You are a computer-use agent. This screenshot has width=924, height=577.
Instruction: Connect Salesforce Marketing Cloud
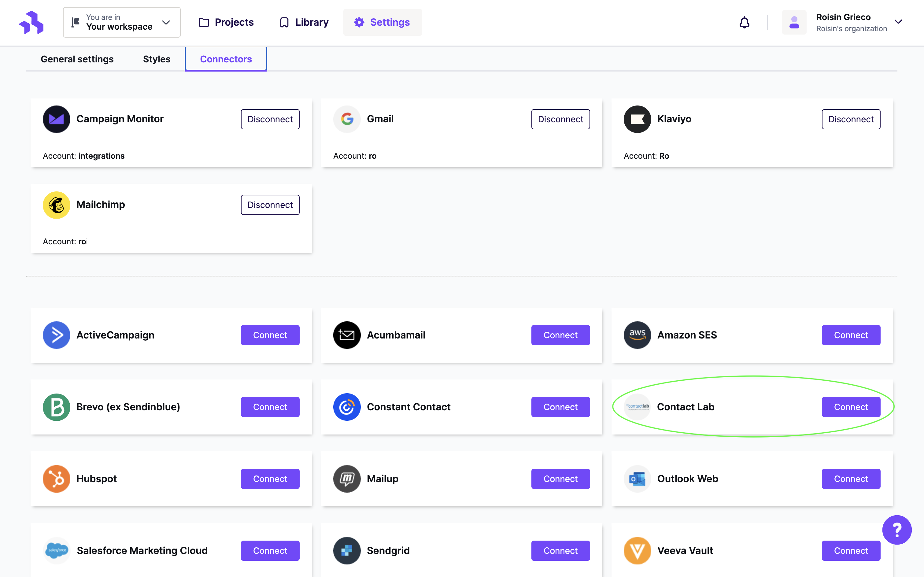click(270, 550)
